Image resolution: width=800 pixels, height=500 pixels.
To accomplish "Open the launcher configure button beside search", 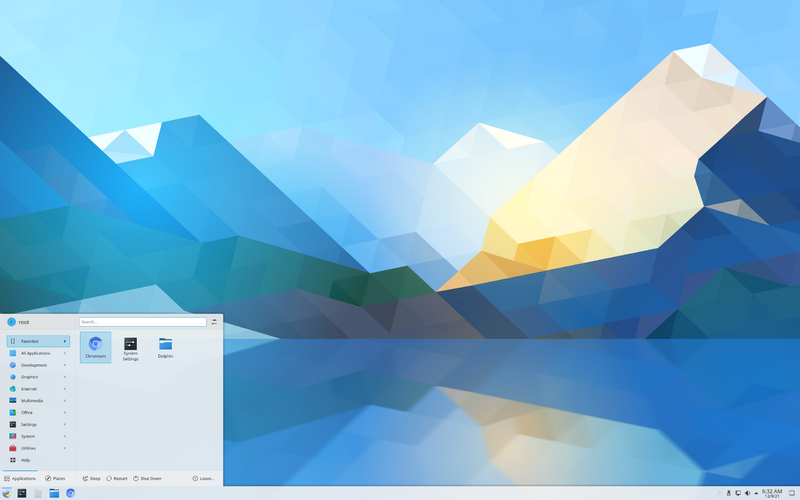I will click(x=214, y=322).
